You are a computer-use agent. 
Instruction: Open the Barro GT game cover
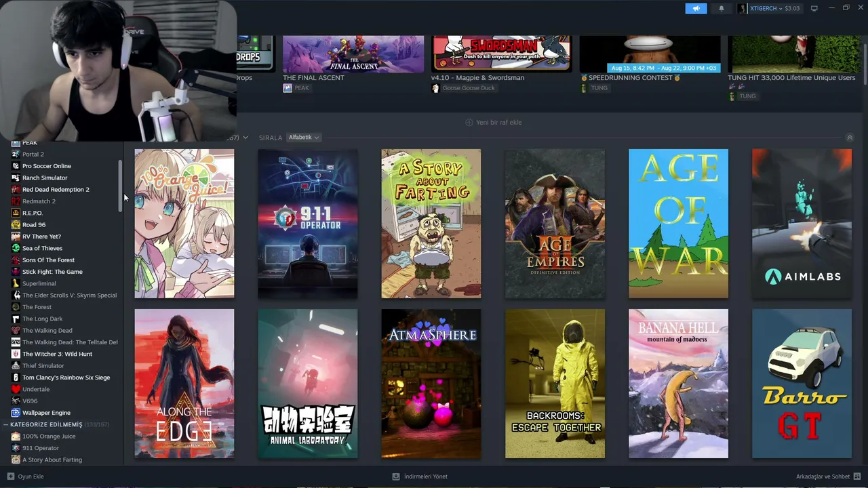tap(802, 384)
